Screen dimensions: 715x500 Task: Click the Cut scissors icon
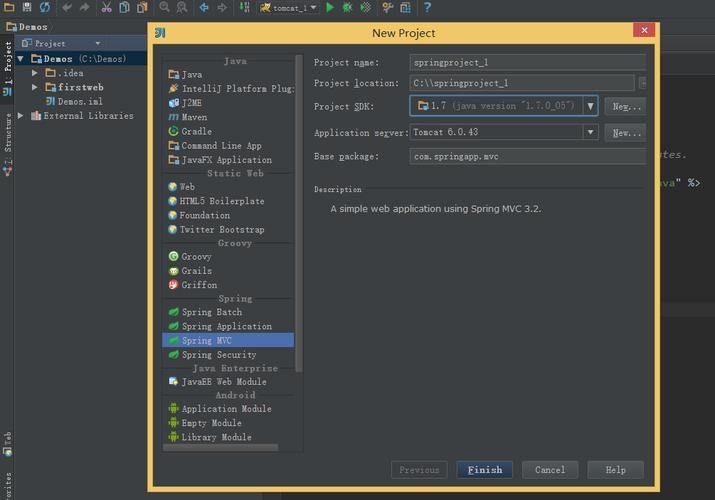pos(106,7)
